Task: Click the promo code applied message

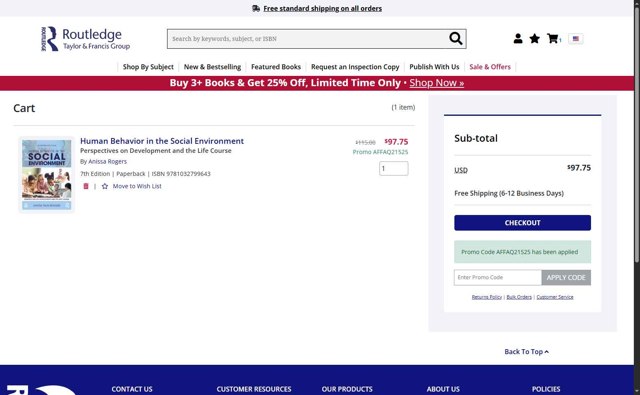Action: point(522,252)
